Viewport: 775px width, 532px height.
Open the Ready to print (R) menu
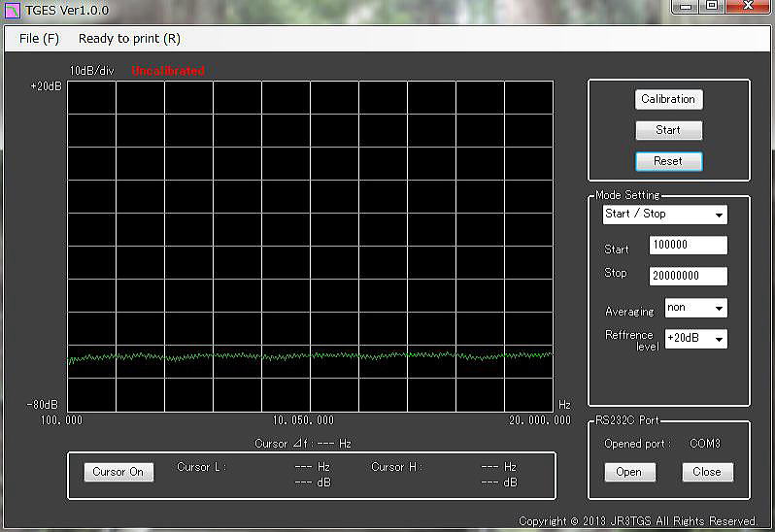129,39
